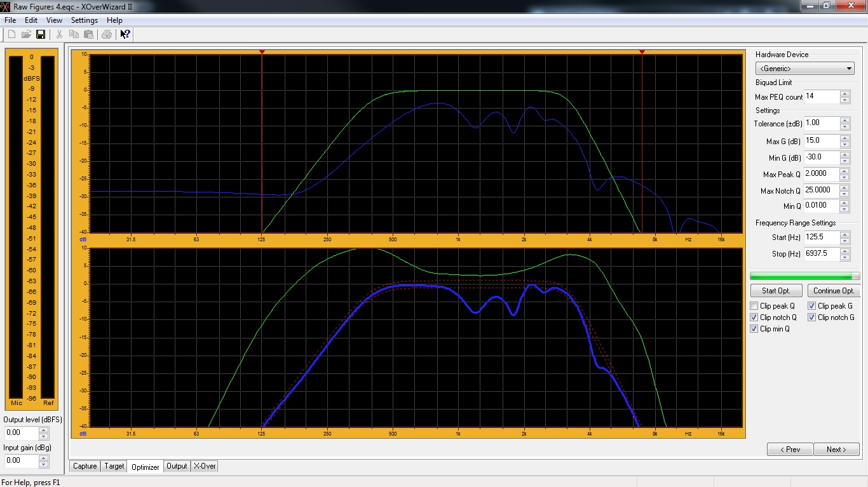Uncheck the Clip min Q checkbox
The height and width of the screenshot is (487, 868).
pos(754,329)
